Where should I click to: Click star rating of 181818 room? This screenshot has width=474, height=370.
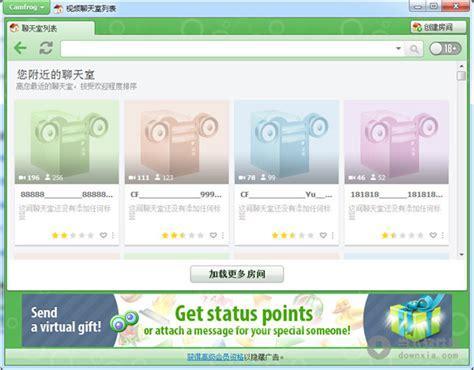(402, 236)
